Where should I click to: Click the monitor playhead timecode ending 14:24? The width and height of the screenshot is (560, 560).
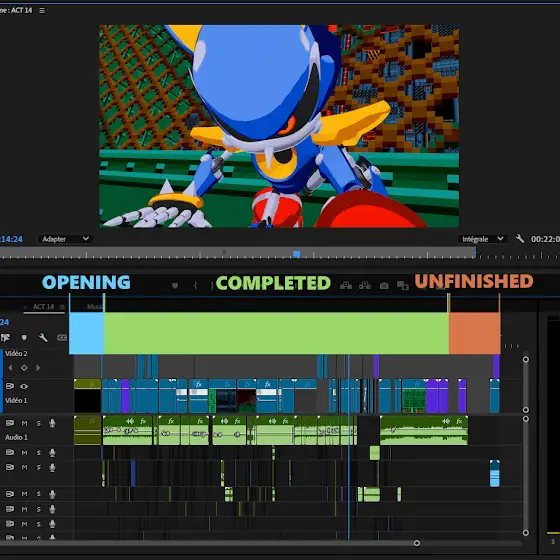(x=11, y=239)
